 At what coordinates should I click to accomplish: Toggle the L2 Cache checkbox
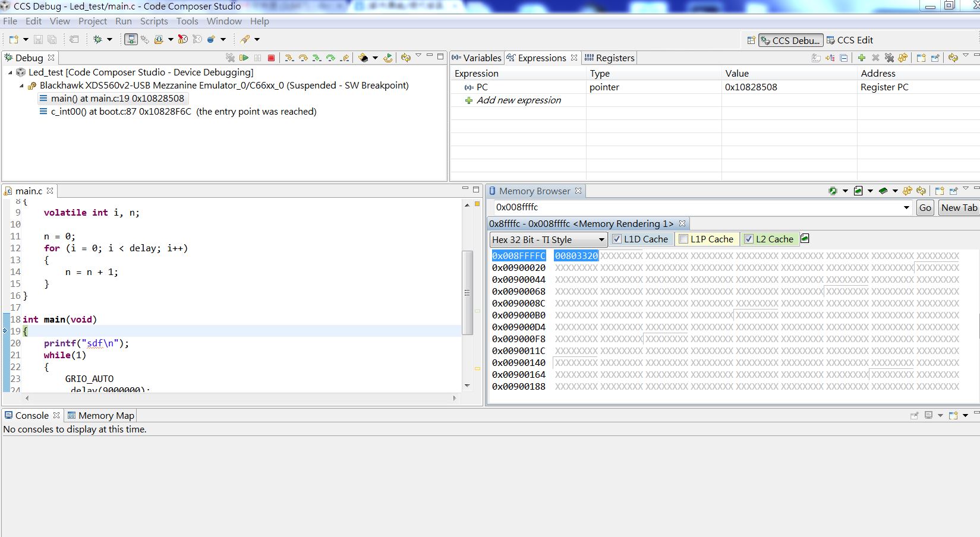[749, 239]
